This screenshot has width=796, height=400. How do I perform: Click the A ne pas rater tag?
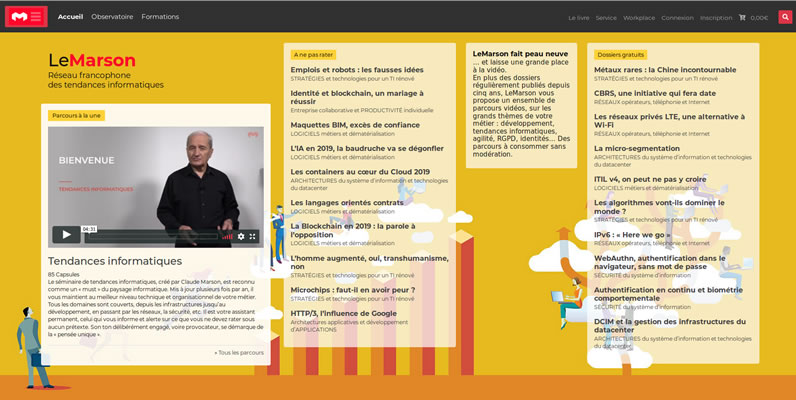(x=313, y=55)
